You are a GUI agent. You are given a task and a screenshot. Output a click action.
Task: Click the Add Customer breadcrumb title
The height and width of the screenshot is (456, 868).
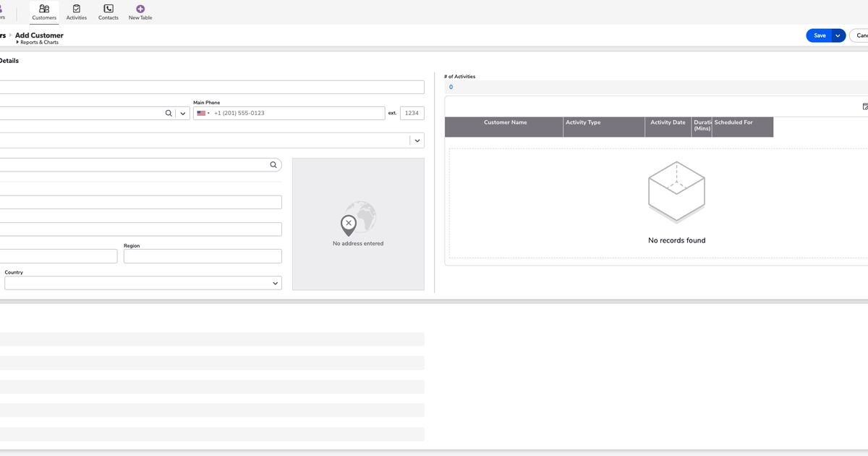(39, 35)
